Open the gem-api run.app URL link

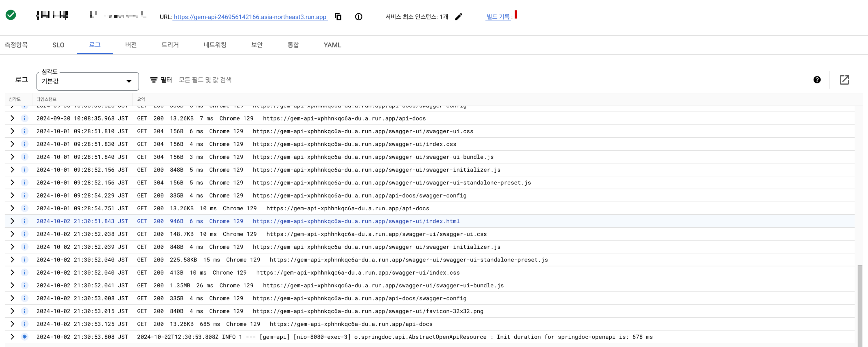click(250, 17)
